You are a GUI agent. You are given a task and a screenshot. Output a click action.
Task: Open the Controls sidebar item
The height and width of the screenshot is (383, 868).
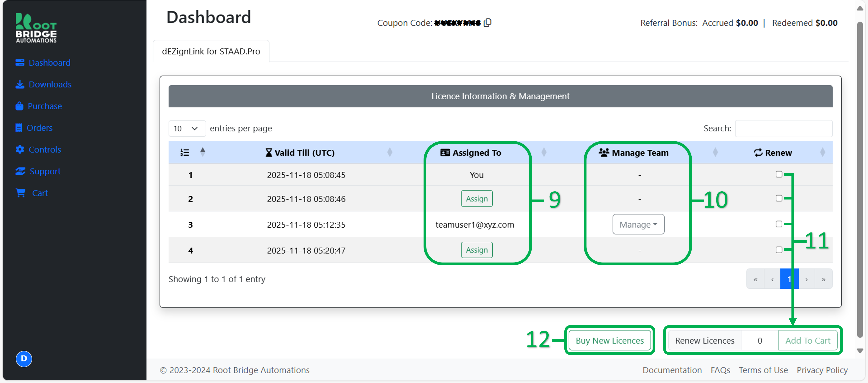[x=38, y=150]
